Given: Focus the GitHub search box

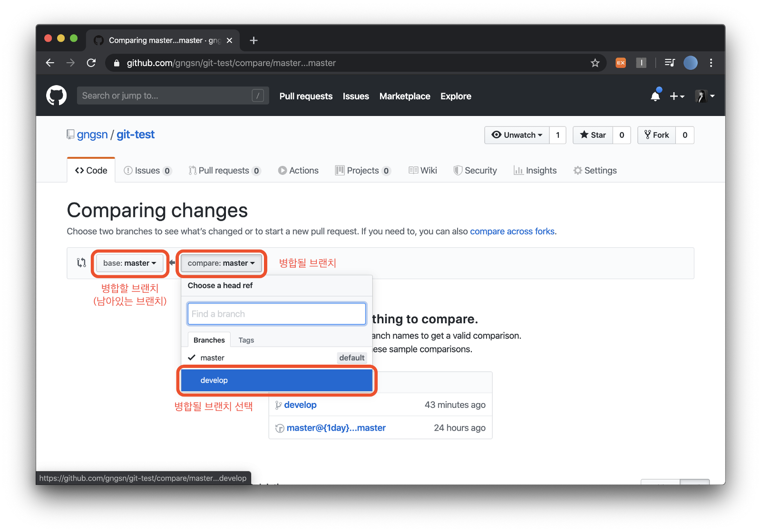Looking at the screenshot, I should click(173, 96).
